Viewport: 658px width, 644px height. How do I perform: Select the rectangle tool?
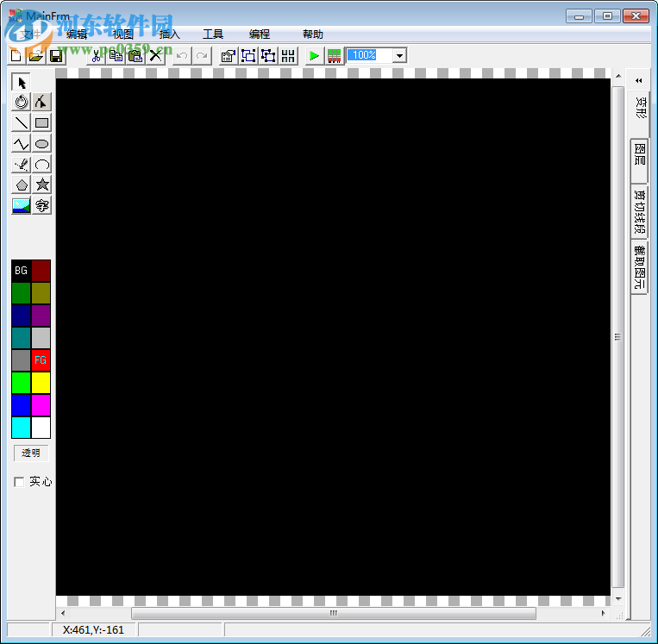click(41, 122)
